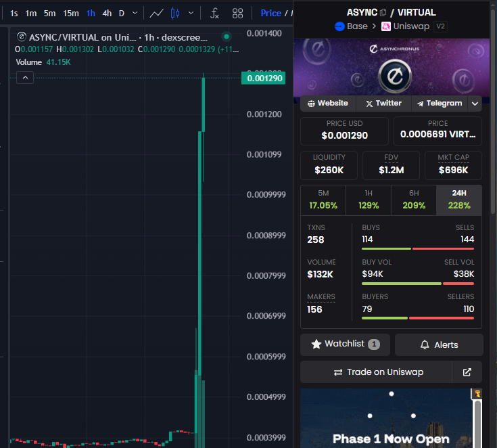Click the buyers versus sellers ratio bar
Screen dimensions: 497x448
pyautogui.click(x=418, y=318)
